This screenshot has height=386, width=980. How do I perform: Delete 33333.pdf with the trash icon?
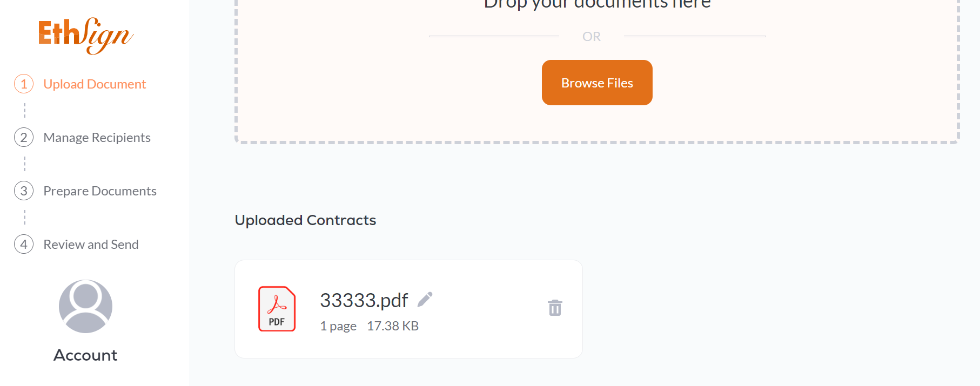pyautogui.click(x=555, y=308)
